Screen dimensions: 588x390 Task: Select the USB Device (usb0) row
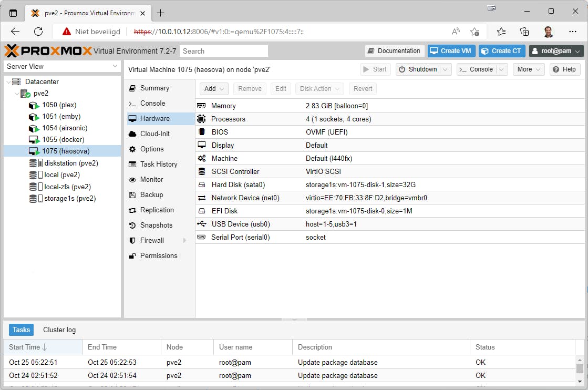390,224
